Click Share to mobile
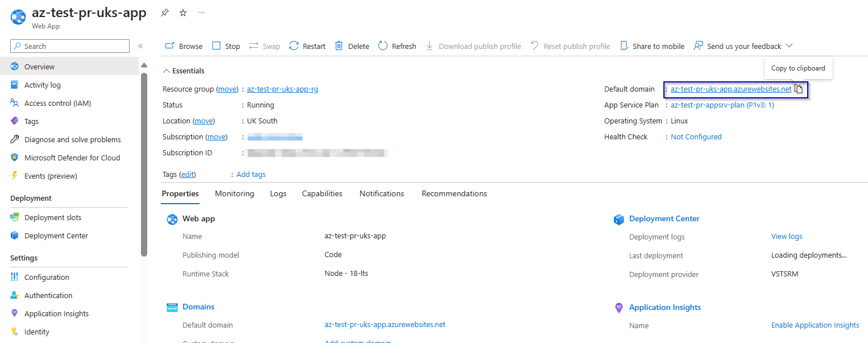This screenshot has width=868, height=343. [652, 46]
